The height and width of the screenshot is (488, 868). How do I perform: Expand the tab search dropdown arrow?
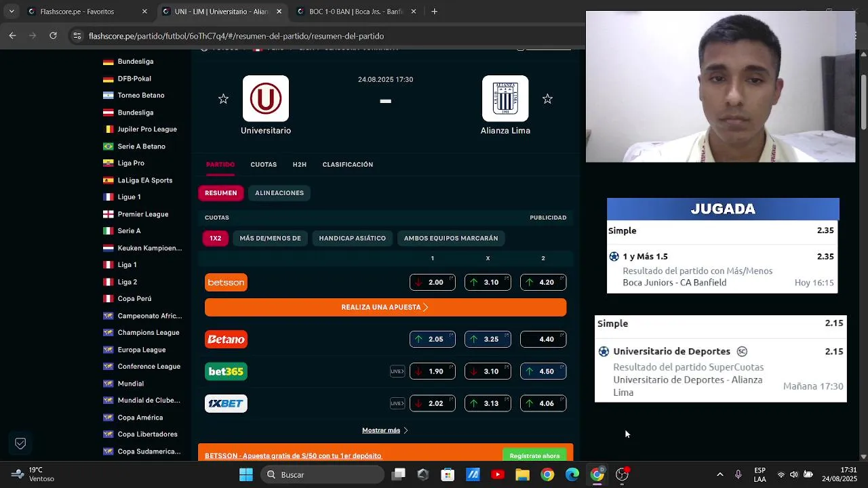point(11,12)
